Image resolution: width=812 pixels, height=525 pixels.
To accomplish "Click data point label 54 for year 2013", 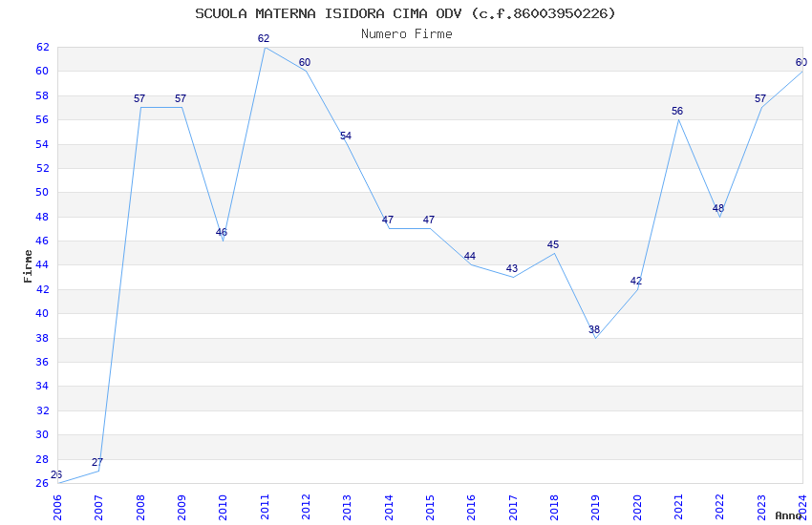I will [x=346, y=136].
